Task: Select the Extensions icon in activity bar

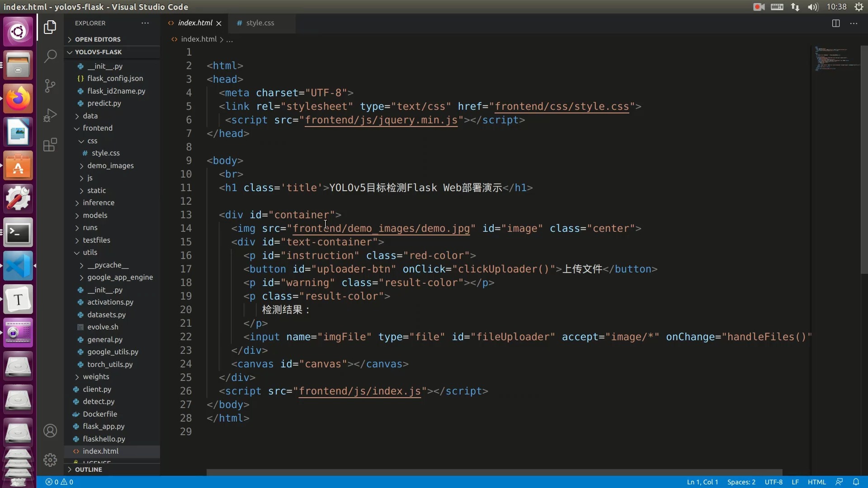Action: click(50, 145)
